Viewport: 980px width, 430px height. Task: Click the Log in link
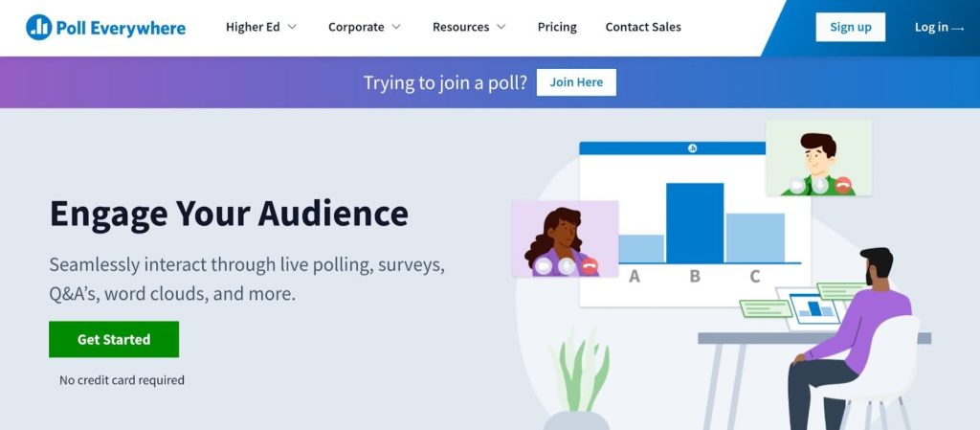pos(939,27)
